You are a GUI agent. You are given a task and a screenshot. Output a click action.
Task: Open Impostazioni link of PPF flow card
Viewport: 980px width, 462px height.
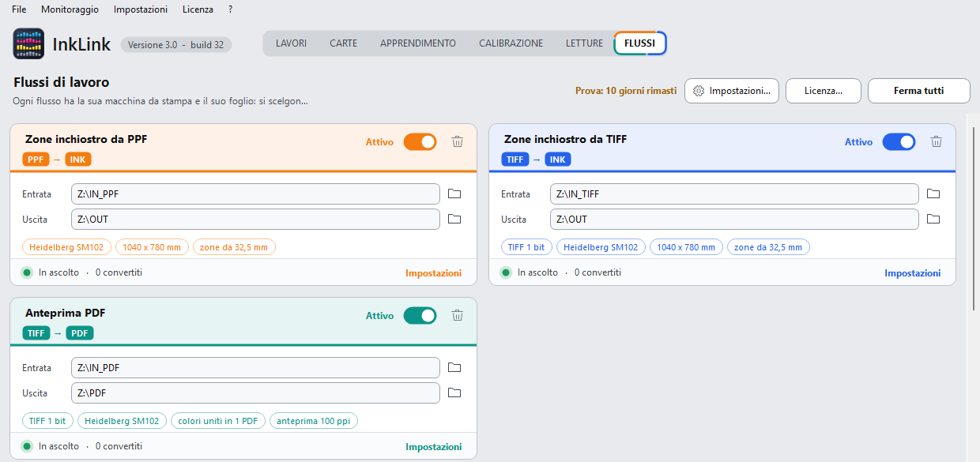(x=434, y=273)
